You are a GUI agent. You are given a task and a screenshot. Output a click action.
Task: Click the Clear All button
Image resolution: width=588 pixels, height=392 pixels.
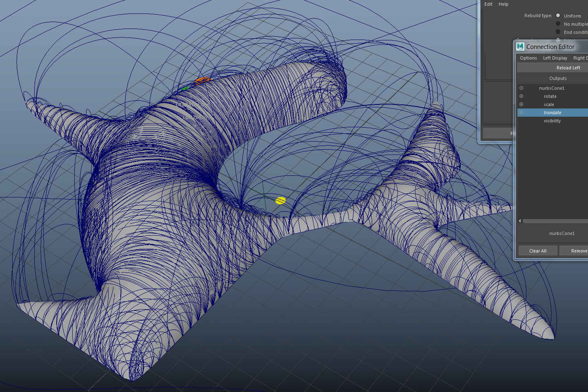click(538, 251)
